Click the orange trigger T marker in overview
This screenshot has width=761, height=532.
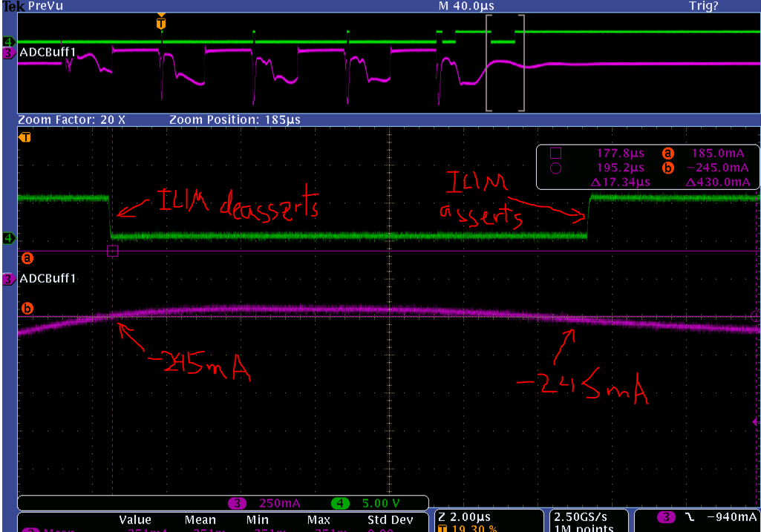tap(161, 22)
